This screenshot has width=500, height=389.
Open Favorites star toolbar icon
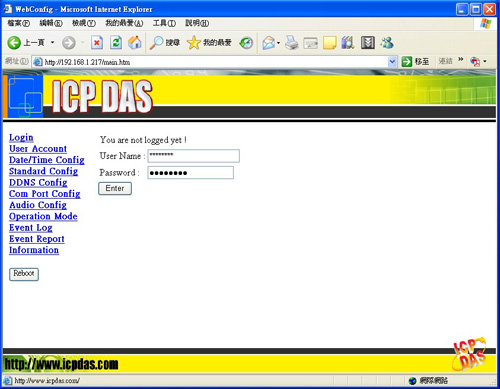pyautogui.click(x=194, y=43)
